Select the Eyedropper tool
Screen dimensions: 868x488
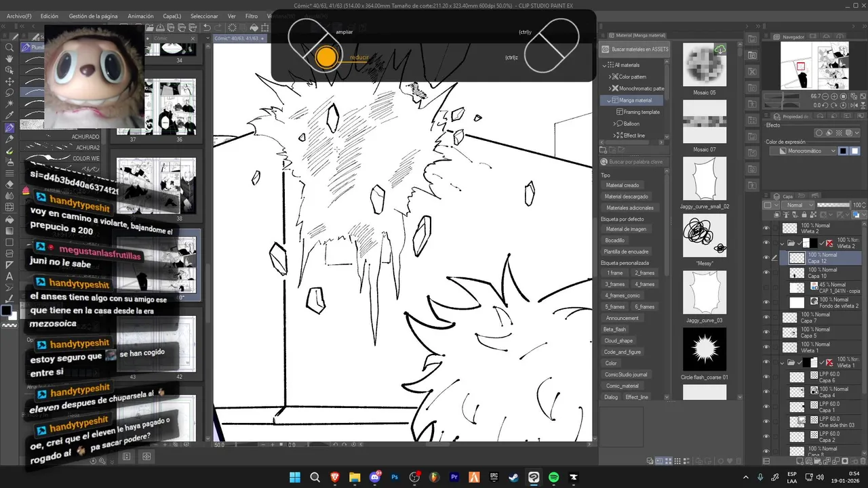(x=9, y=116)
